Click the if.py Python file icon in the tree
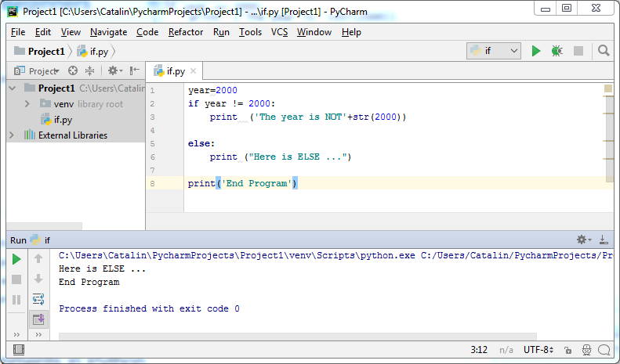This screenshot has width=620, height=364. pos(46,119)
